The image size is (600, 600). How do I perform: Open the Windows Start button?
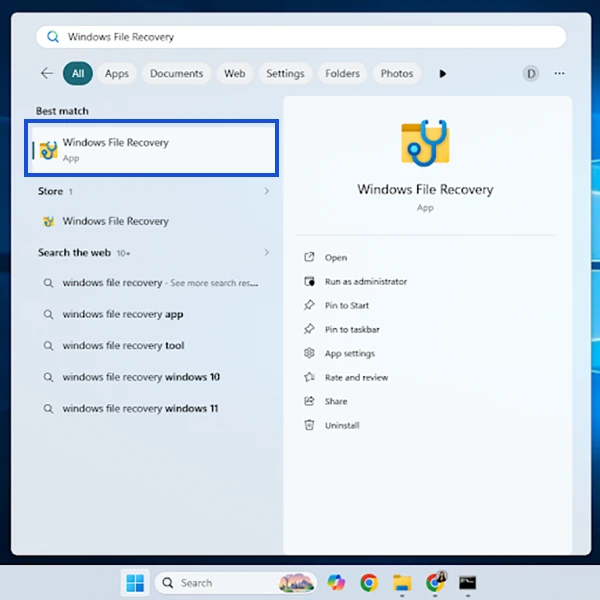(x=135, y=583)
